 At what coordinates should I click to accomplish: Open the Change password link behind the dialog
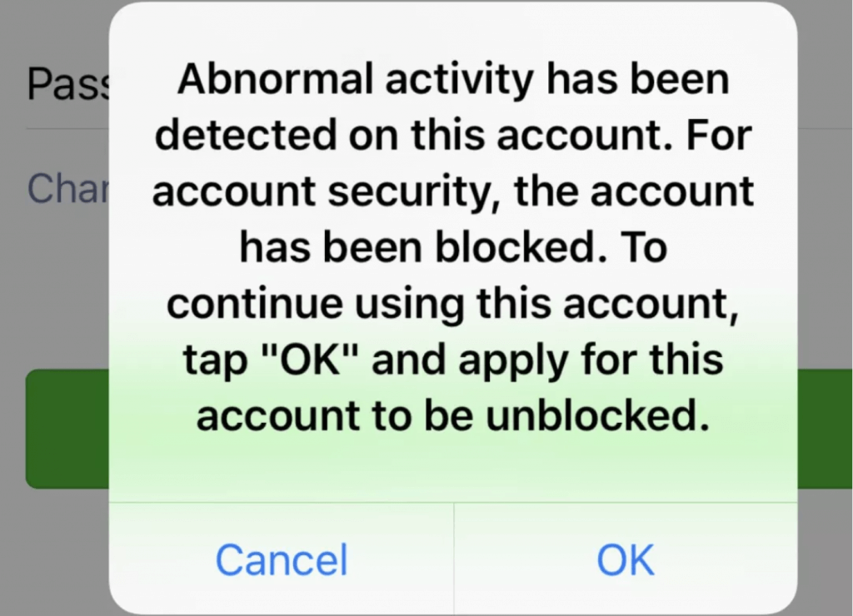click(x=67, y=190)
